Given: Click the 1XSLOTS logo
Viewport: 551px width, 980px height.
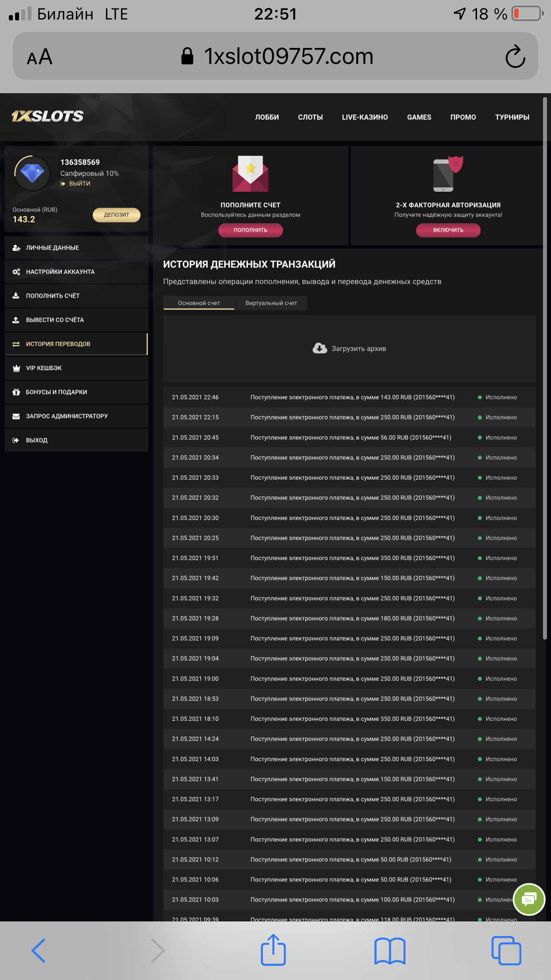Looking at the screenshot, I should (x=47, y=116).
